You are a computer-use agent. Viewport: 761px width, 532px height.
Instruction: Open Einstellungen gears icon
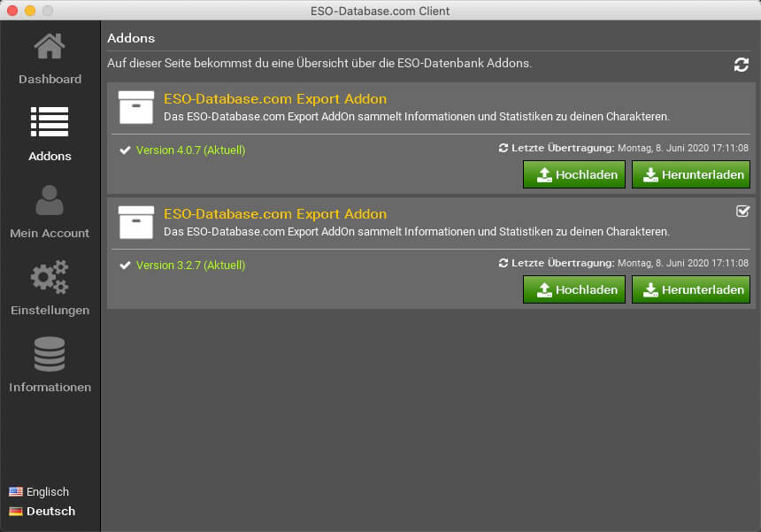point(50,277)
